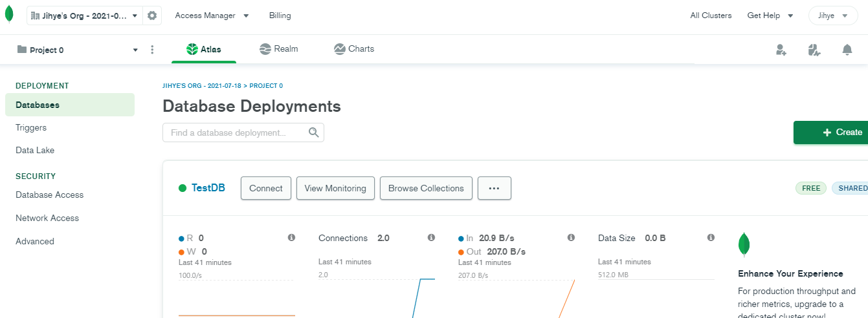Click the network In/Out chart
868x318 pixels.
517,298
